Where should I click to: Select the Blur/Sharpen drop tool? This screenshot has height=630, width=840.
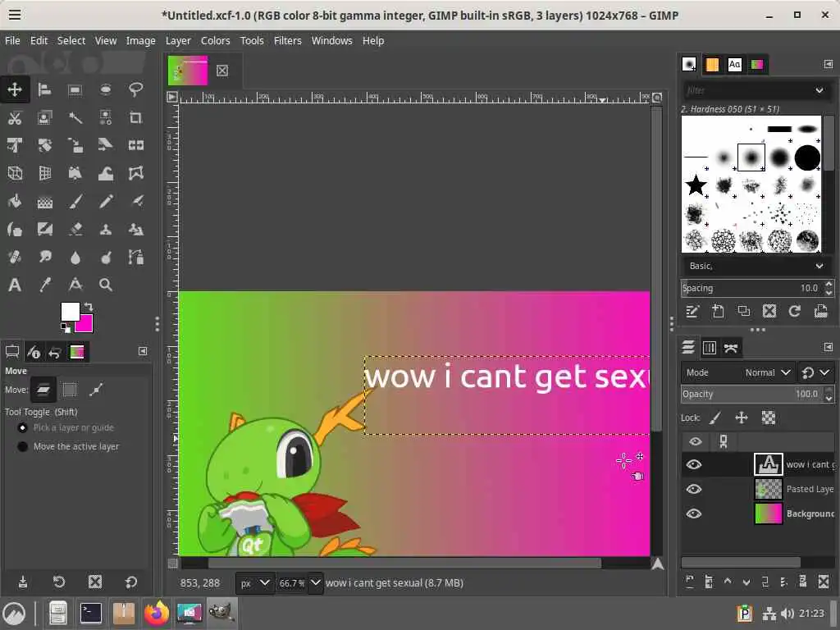click(x=75, y=258)
